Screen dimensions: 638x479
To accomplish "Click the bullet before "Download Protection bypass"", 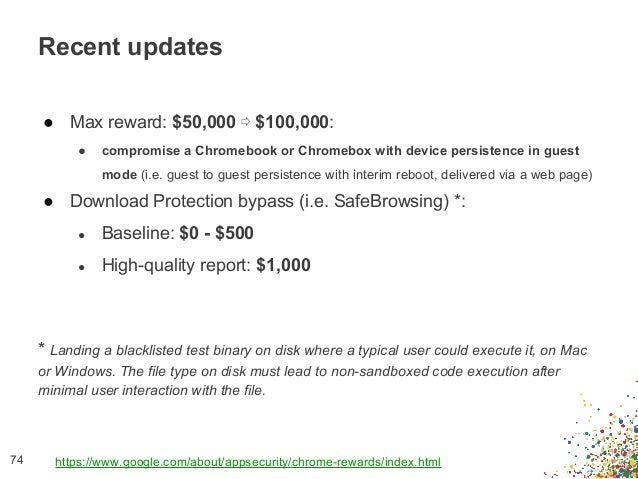I will (x=47, y=201).
